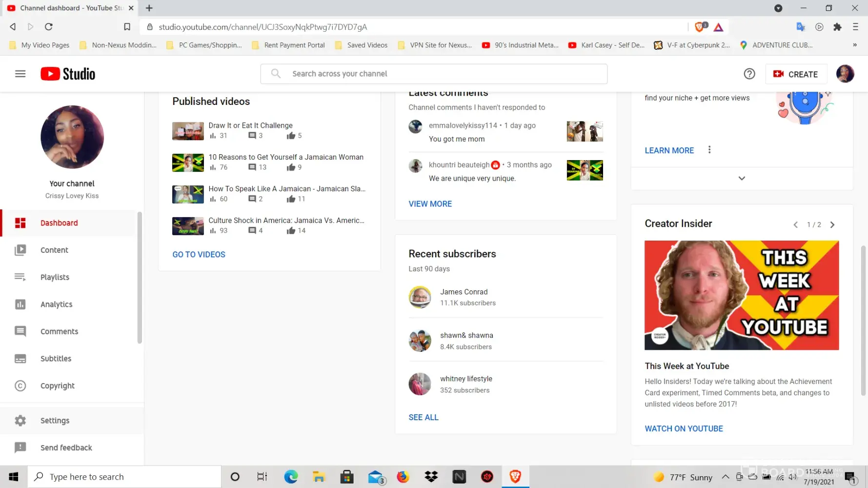Open the hamburger navigation menu

20,74
